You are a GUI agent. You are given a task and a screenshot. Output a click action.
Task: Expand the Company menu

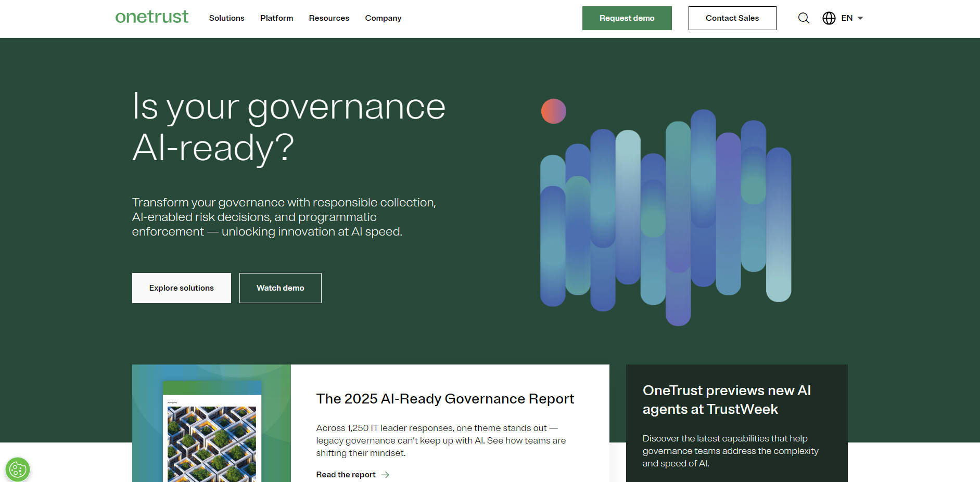[x=383, y=18]
